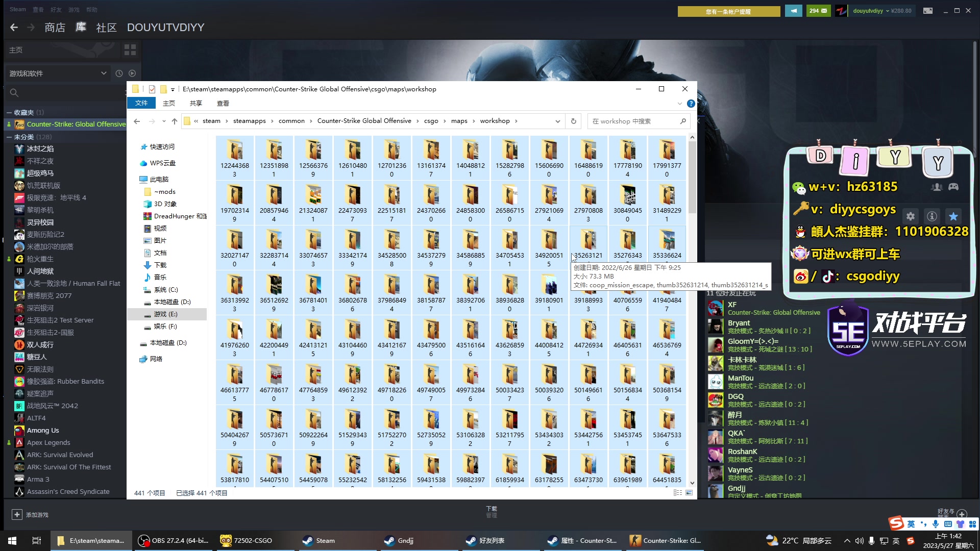The width and height of the screenshot is (980, 551).
Task: Open friend Bryant in friends list
Action: [x=739, y=327]
